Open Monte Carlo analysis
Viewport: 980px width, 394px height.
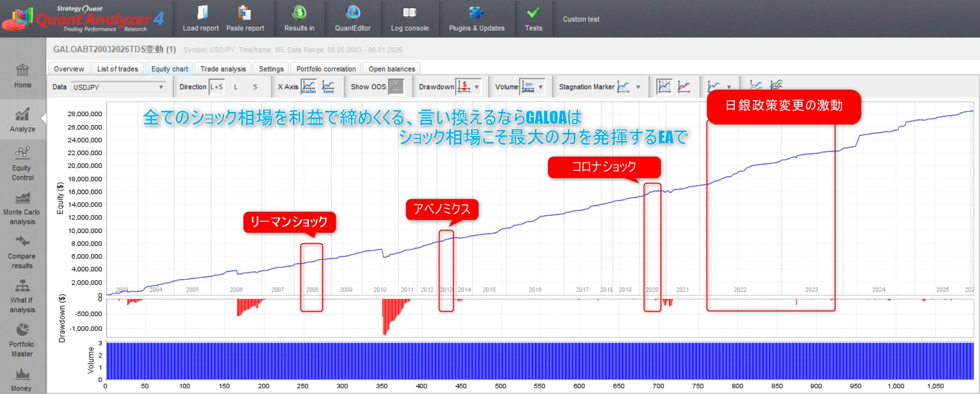tap(22, 208)
